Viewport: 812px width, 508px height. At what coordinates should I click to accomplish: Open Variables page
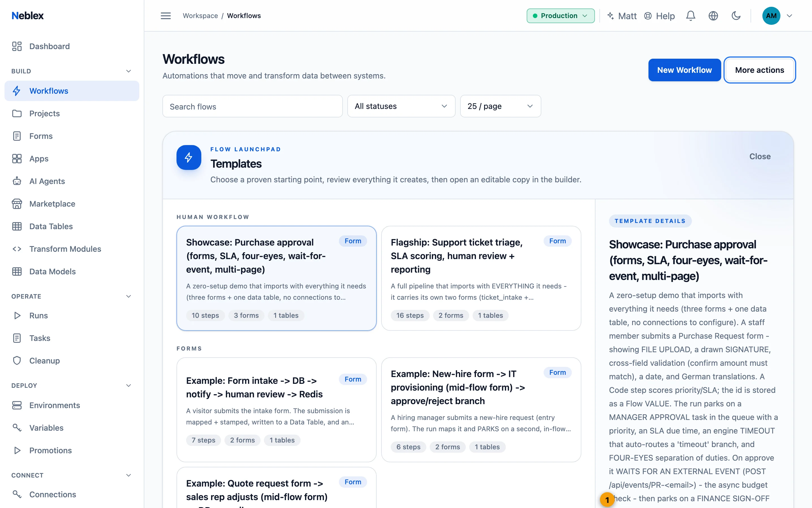pyautogui.click(x=72, y=428)
